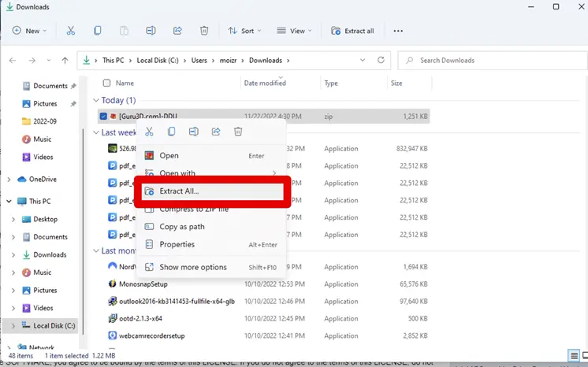
Task: Click the Search Downloads field
Action: click(489, 60)
